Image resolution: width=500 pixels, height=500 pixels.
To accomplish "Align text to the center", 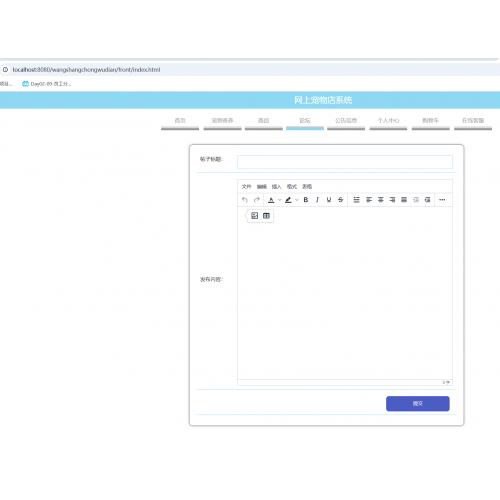I will pyautogui.click(x=380, y=200).
